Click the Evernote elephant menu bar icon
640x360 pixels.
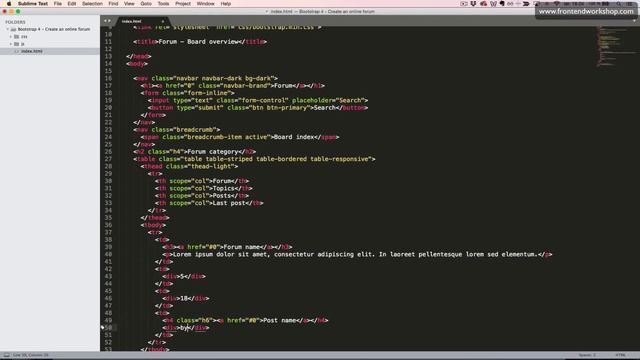(x=502, y=4)
